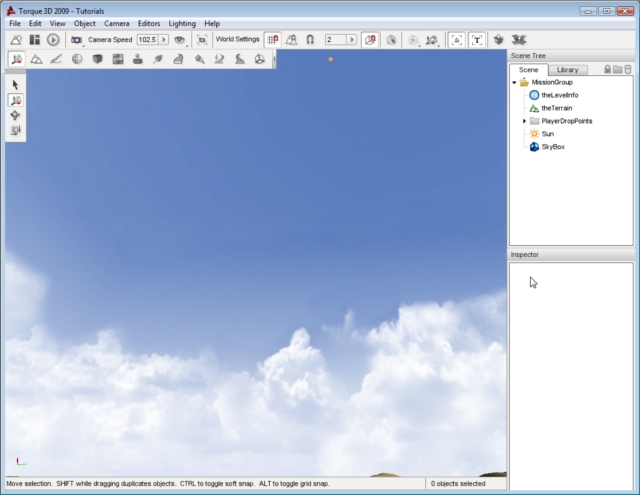Screen dimensions: 640x495
Task: Open the Camera Speed slider arrow
Action: [163, 39]
